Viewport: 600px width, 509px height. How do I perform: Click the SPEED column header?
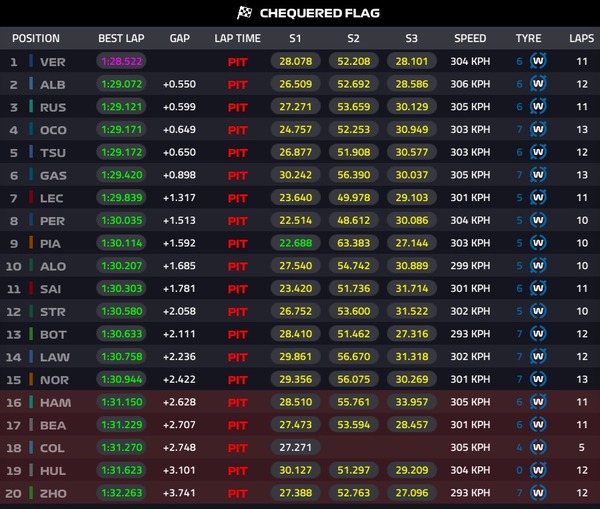[470, 38]
